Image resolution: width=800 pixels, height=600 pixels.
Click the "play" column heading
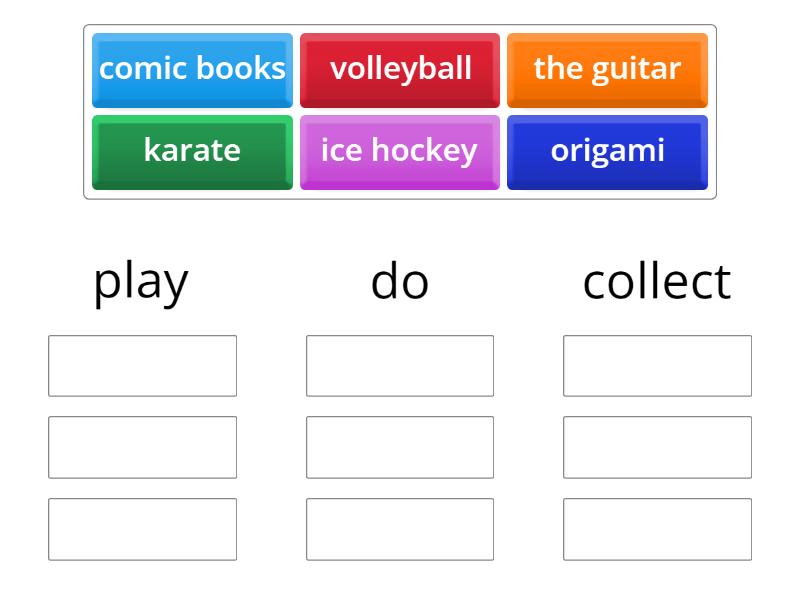(140, 281)
